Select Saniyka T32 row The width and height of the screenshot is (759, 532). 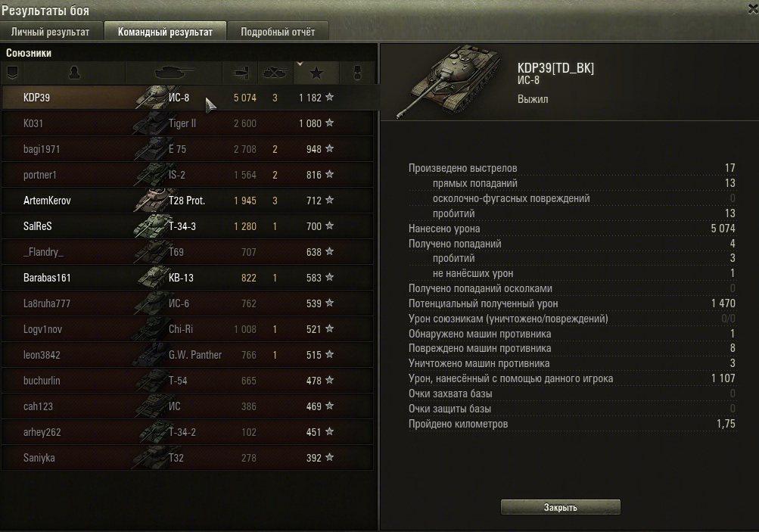tap(188, 457)
